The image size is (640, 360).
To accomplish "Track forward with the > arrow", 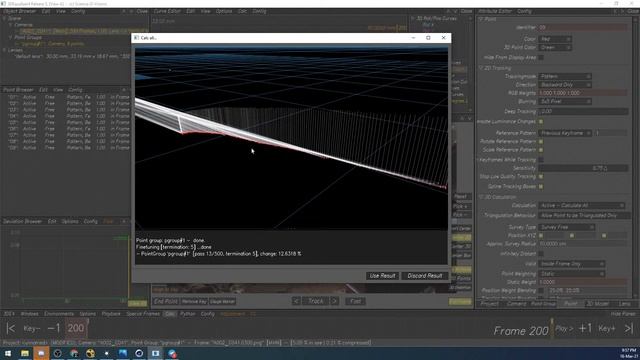I will pyautogui.click(x=334, y=301).
